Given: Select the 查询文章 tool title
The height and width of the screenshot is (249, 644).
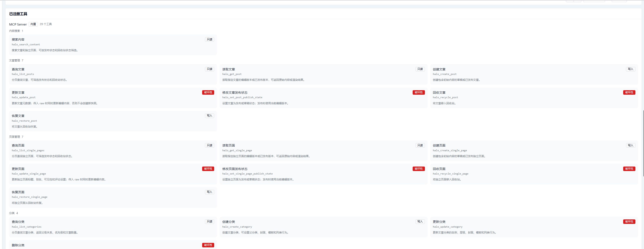Looking at the screenshot, I should (x=18, y=69).
